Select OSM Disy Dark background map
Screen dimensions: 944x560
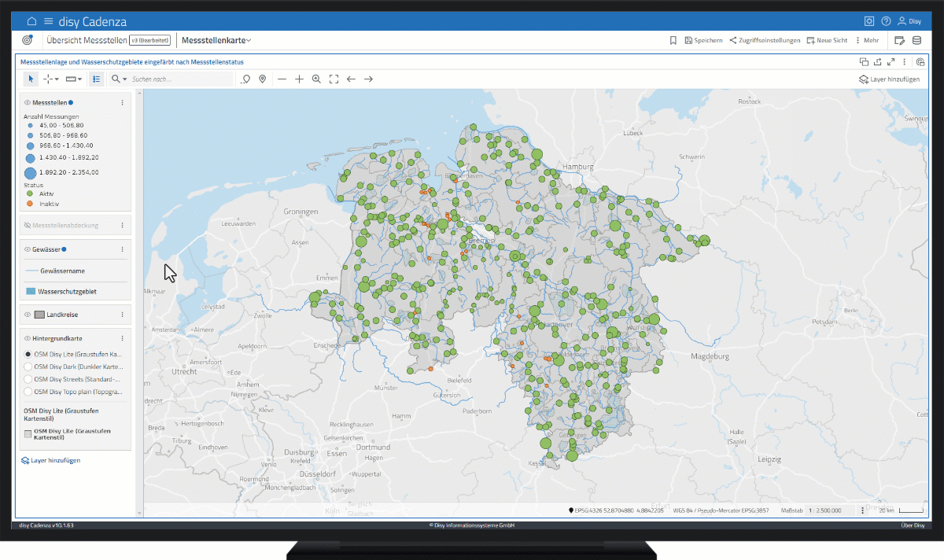(28, 366)
